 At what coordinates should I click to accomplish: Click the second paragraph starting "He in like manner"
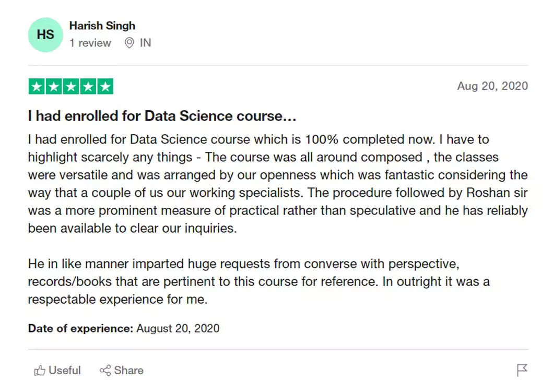point(258,281)
